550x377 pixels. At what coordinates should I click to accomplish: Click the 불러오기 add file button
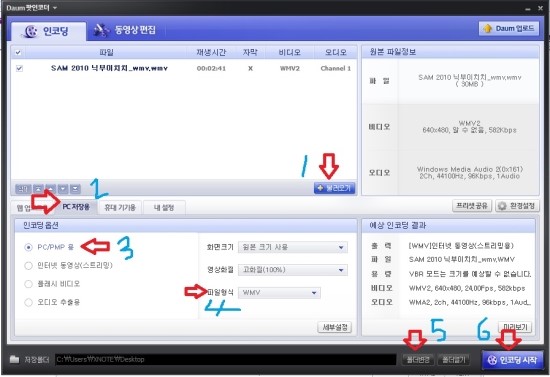pyautogui.click(x=334, y=188)
